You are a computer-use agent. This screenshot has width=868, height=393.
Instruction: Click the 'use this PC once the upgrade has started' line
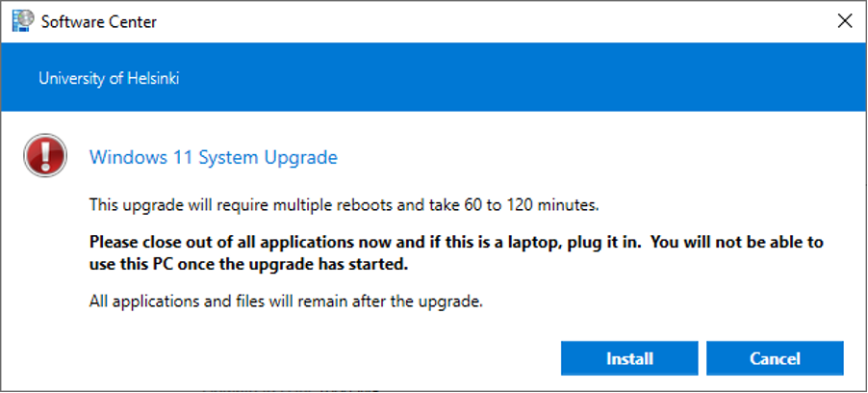tap(248, 265)
